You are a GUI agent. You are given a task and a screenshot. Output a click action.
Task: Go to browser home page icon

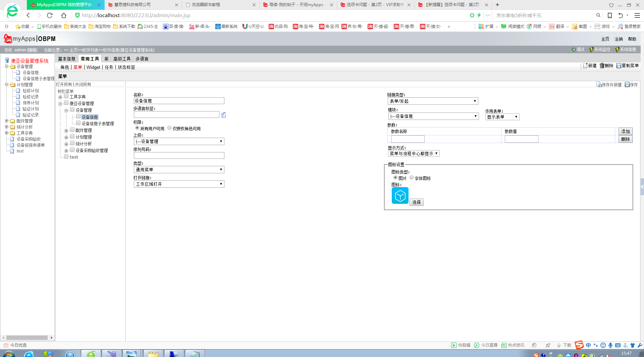tap(64, 15)
